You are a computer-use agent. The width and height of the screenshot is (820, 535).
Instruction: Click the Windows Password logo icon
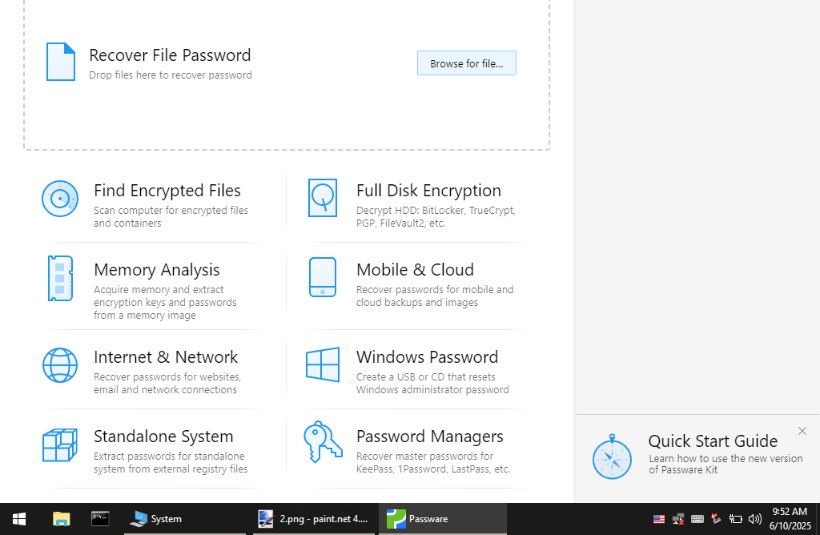tap(323, 365)
